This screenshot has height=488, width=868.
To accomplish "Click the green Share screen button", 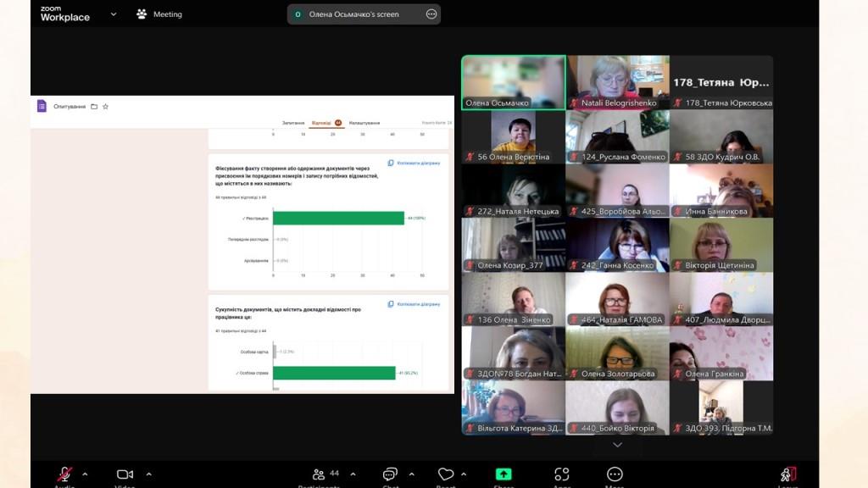I will click(x=504, y=474).
